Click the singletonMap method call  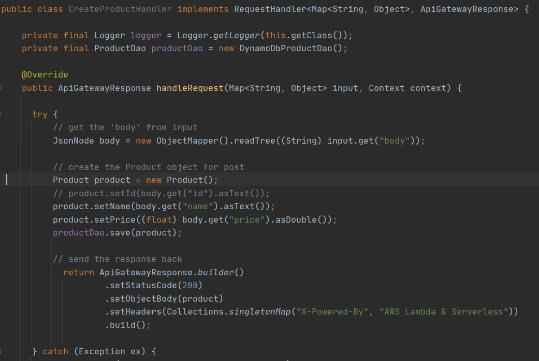coord(260,312)
